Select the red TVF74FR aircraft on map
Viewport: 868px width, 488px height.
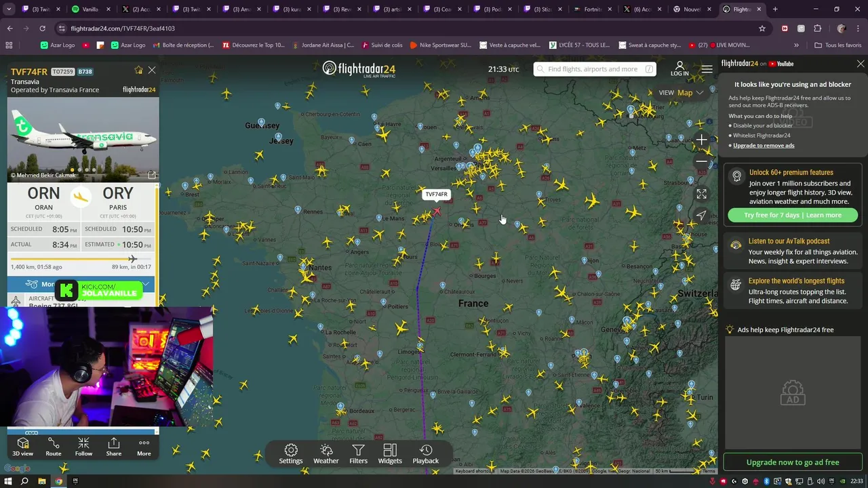[x=437, y=211]
